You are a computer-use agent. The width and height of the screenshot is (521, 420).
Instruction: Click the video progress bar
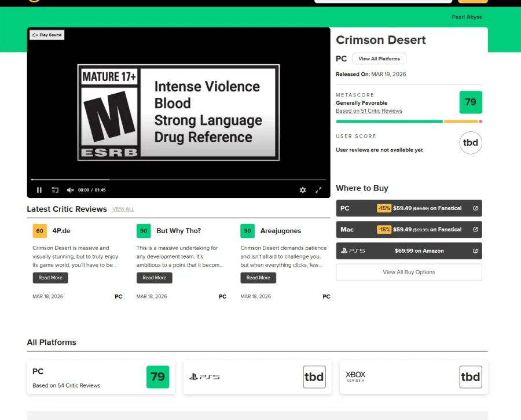point(174,179)
